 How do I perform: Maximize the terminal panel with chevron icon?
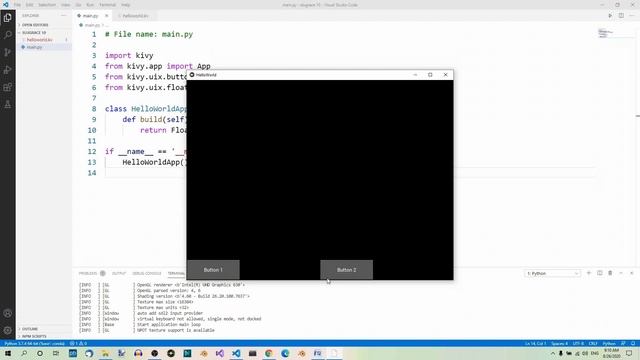pyautogui.click(x=621, y=273)
